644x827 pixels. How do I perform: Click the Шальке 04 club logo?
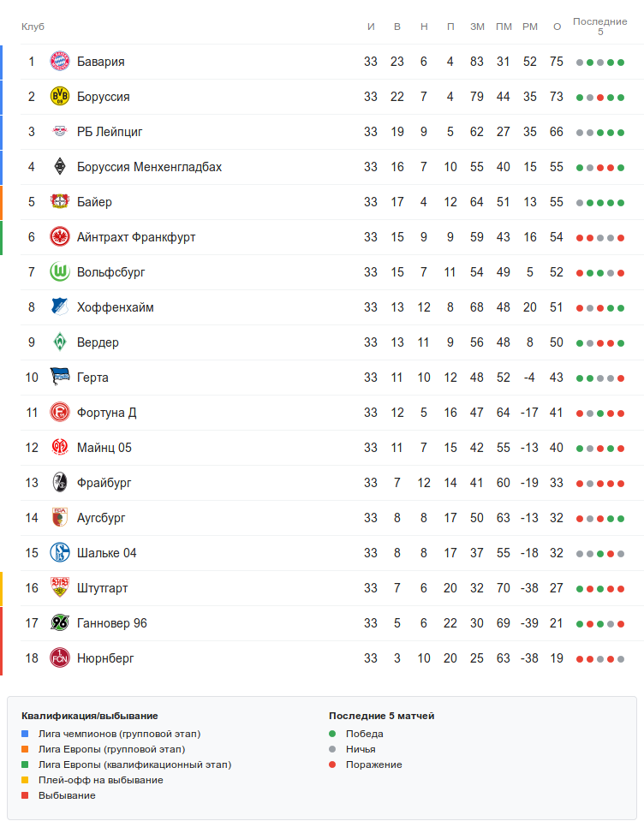pos(60,553)
